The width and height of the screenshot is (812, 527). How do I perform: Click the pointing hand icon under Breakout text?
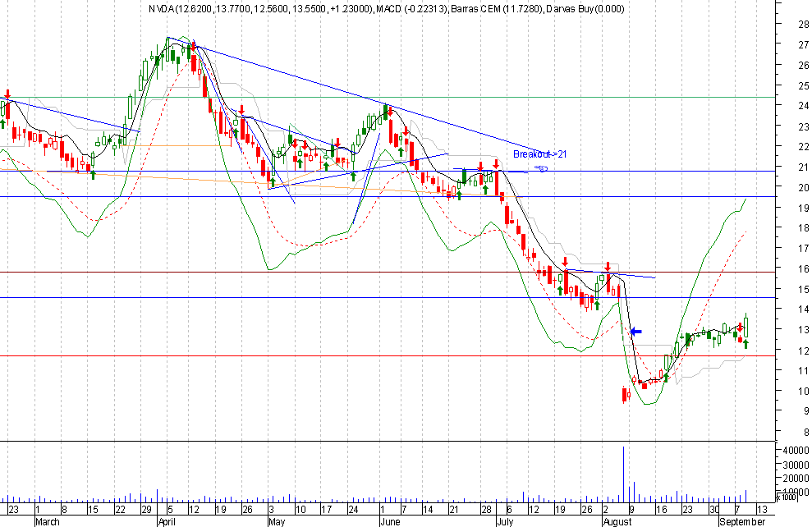[x=541, y=169]
